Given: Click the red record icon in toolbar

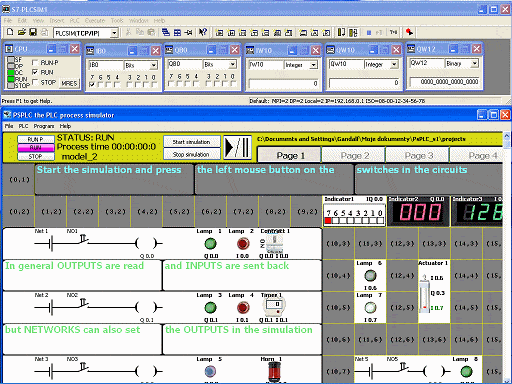Looking at the screenshot, I should [409, 32].
